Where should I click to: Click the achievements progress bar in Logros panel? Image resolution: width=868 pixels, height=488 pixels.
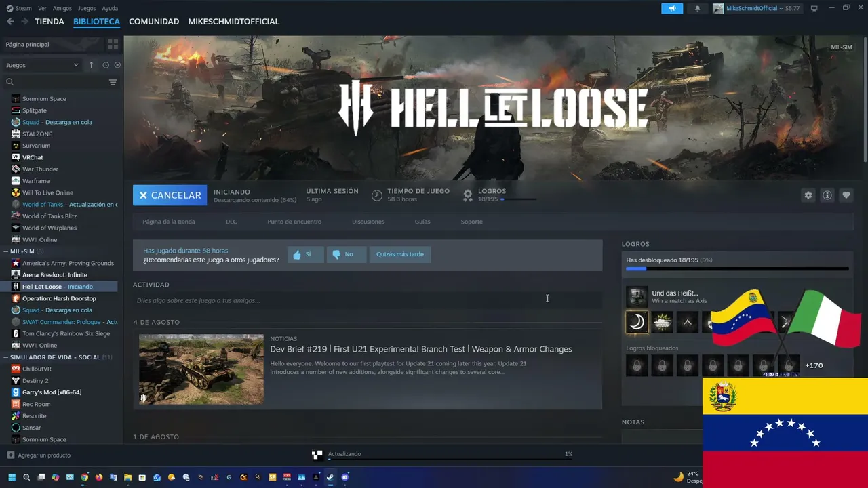pos(737,269)
